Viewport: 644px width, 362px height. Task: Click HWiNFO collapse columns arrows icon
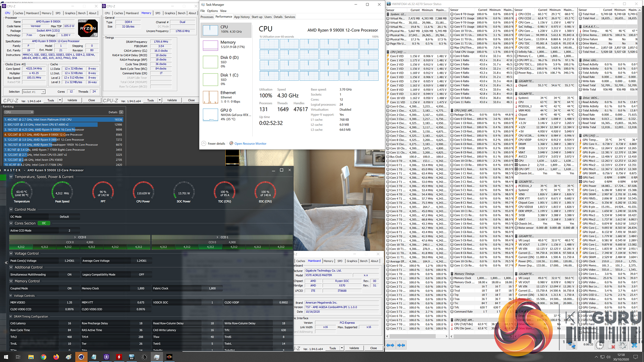point(401,345)
